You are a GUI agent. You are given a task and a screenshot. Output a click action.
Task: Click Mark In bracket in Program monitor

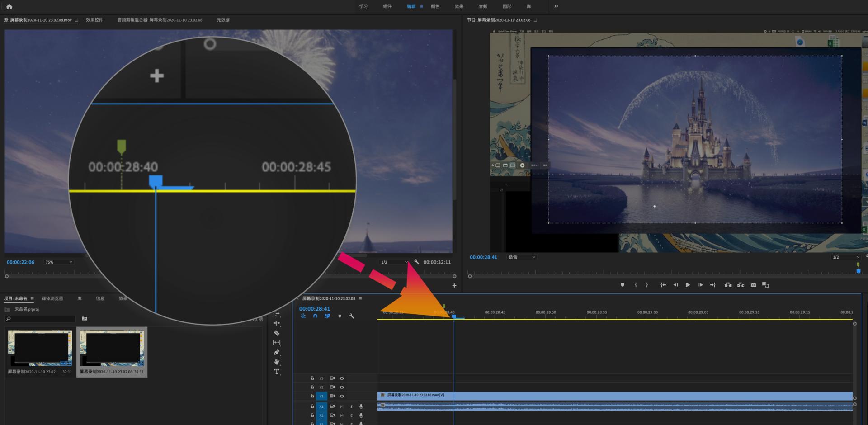[636, 285]
